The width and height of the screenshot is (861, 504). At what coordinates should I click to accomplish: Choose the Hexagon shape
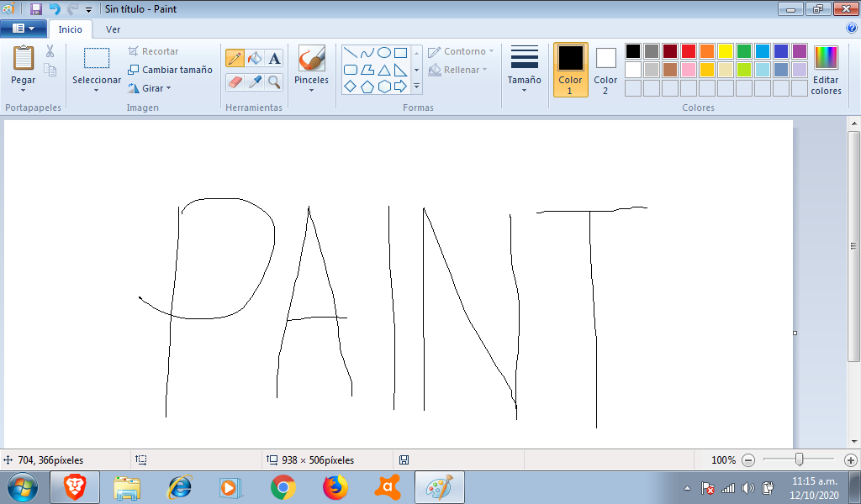tap(384, 87)
